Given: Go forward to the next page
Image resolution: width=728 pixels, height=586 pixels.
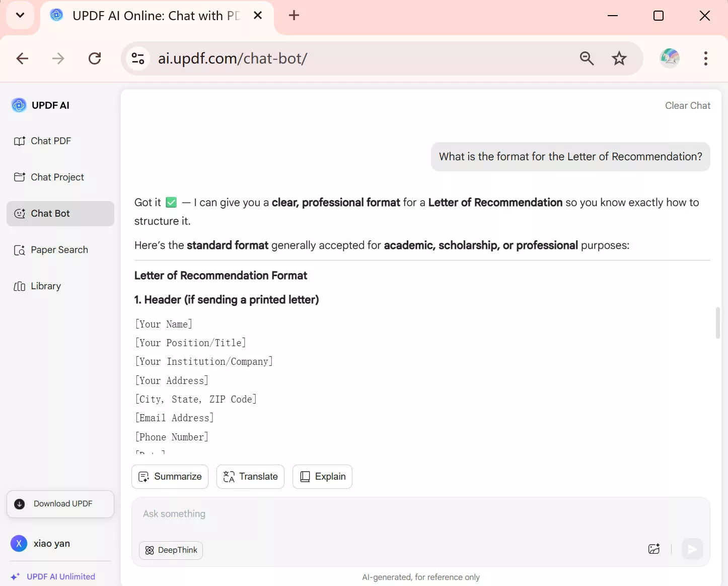Looking at the screenshot, I should point(58,58).
